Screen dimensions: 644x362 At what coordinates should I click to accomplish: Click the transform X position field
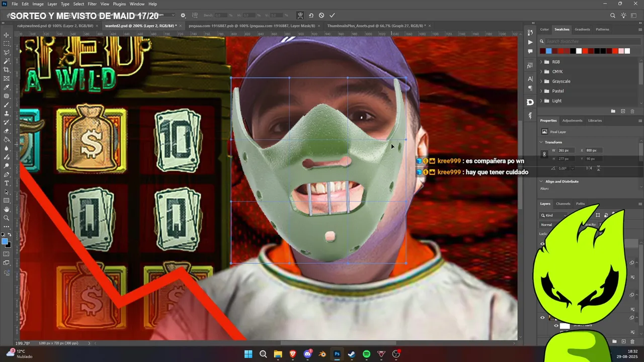coord(595,150)
